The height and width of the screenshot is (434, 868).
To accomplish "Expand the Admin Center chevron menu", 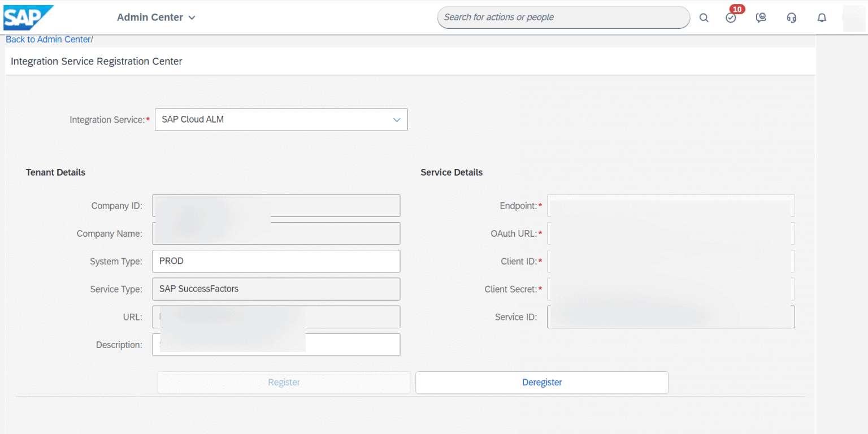I will pos(192,18).
